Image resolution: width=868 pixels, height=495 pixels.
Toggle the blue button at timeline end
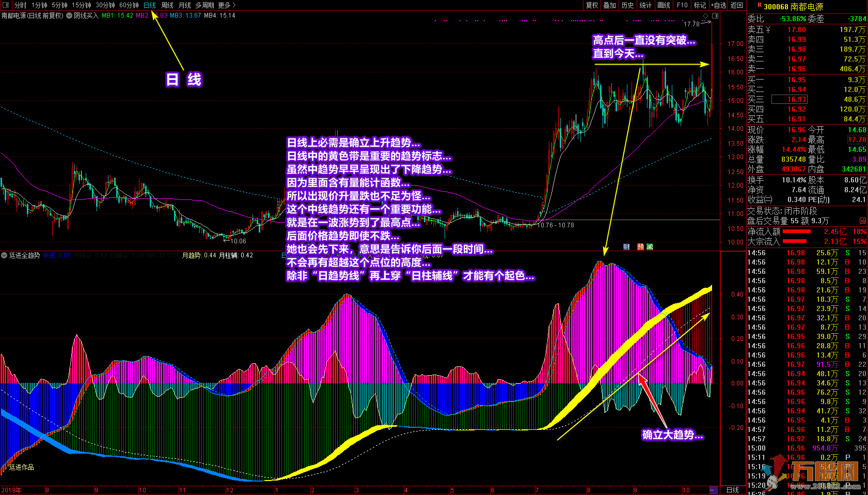(x=713, y=490)
